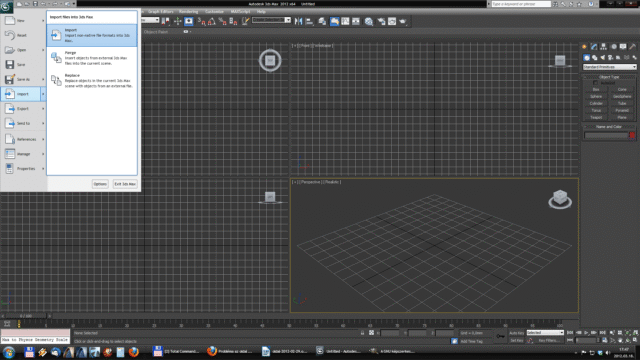Expand the Export submenu arrow
The width and height of the screenshot is (640, 360).
[x=43, y=109]
